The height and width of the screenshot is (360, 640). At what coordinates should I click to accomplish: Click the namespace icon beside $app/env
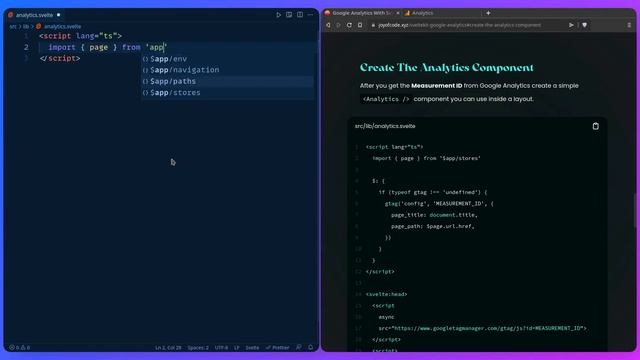[145, 59]
